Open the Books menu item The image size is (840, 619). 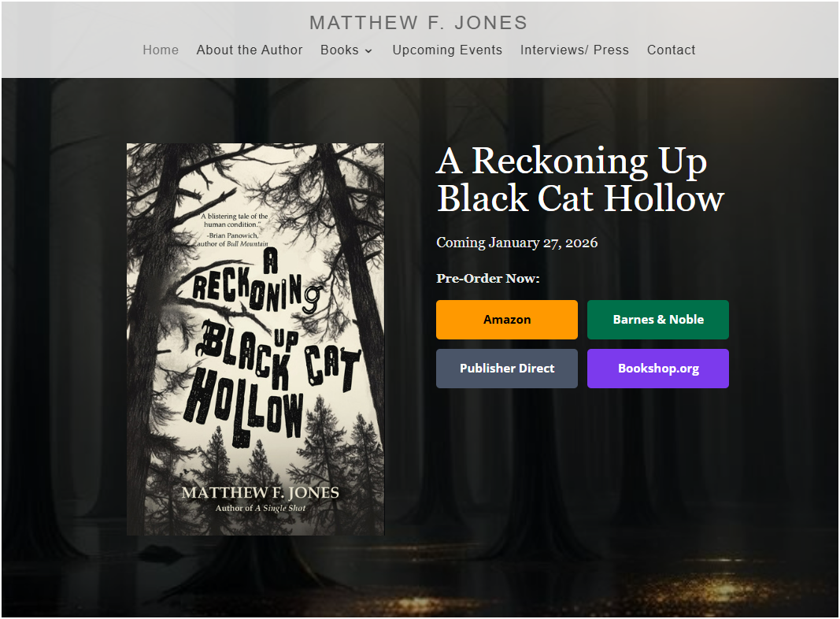point(339,50)
